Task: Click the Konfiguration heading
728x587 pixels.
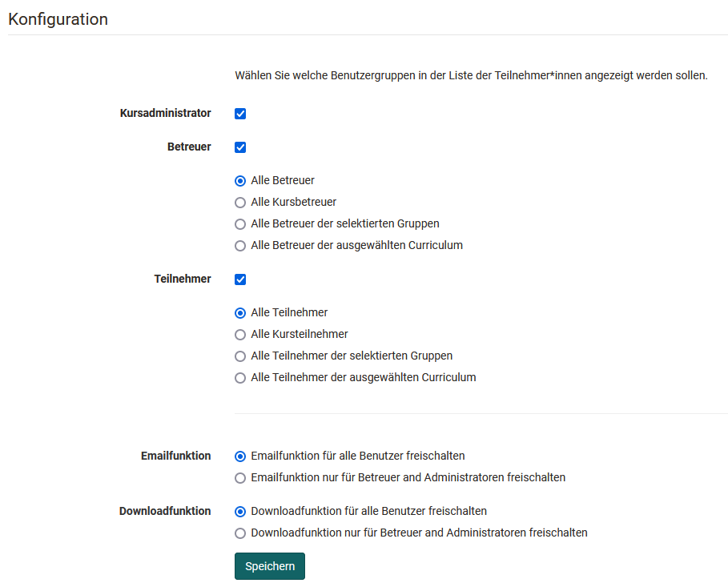Action: pos(57,19)
